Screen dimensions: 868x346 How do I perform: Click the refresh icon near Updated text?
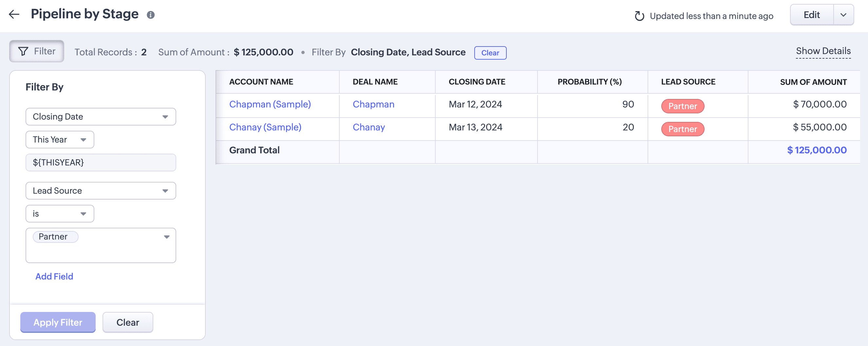(639, 16)
